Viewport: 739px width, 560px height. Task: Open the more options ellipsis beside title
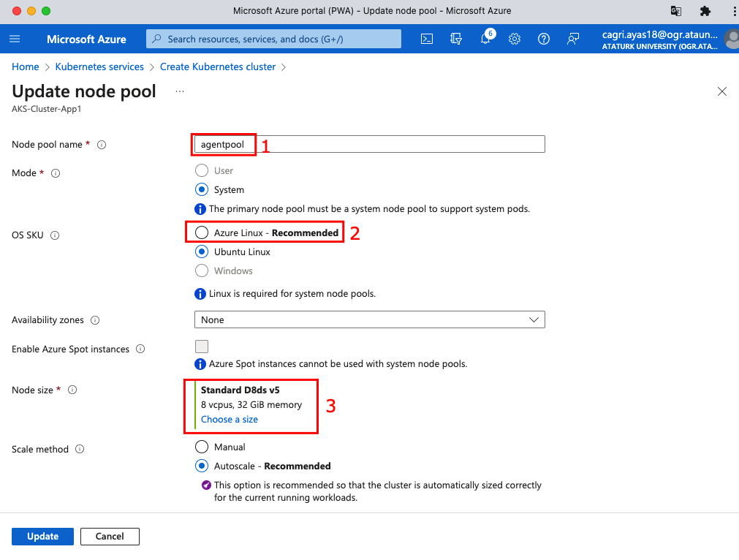tap(180, 91)
